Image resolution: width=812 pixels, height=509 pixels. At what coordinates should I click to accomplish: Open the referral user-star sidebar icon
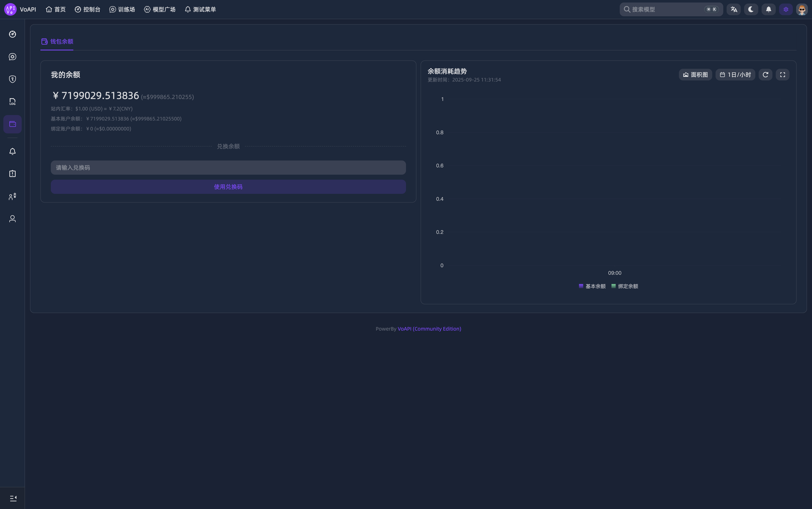[x=12, y=197]
